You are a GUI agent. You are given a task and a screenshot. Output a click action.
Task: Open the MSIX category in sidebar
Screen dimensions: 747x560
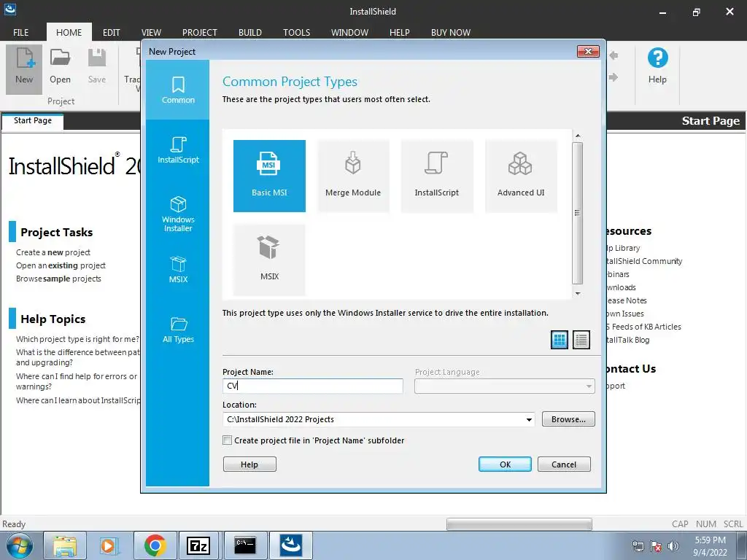click(178, 270)
